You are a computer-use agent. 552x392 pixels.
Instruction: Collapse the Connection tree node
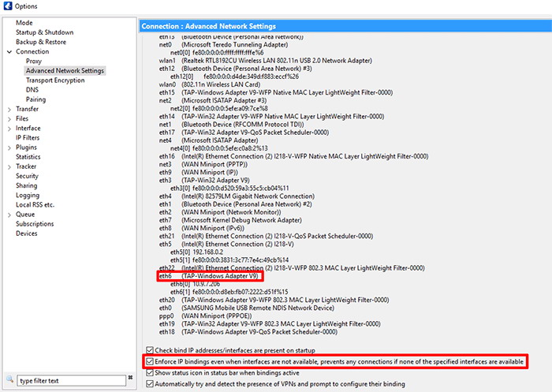tap(9, 52)
